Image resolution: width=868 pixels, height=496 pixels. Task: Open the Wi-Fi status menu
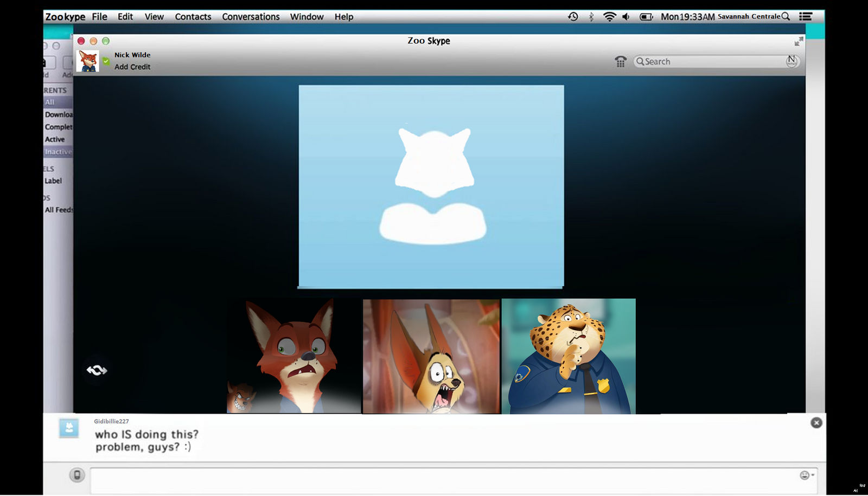pos(610,17)
